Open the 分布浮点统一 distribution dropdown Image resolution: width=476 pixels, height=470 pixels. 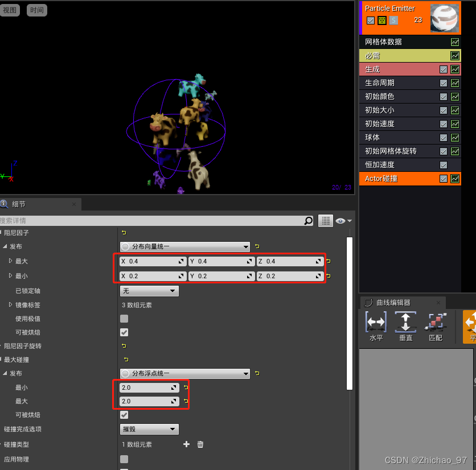click(x=185, y=373)
